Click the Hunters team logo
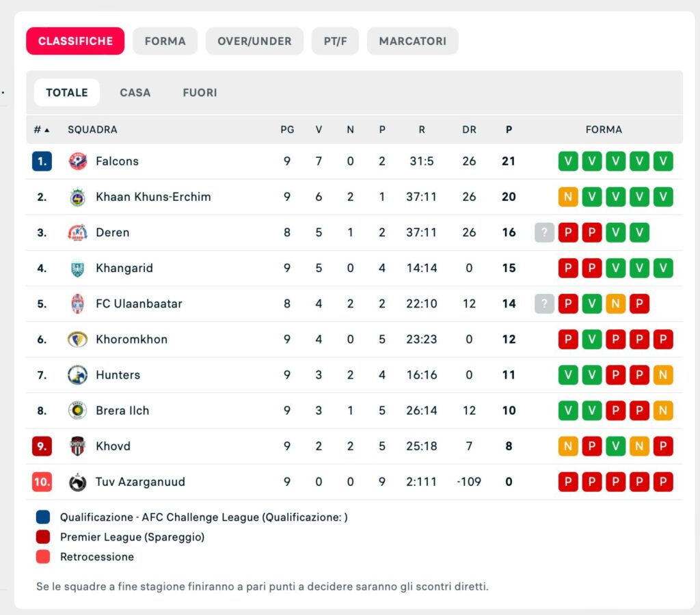This screenshot has width=700, height=615. 78,374
